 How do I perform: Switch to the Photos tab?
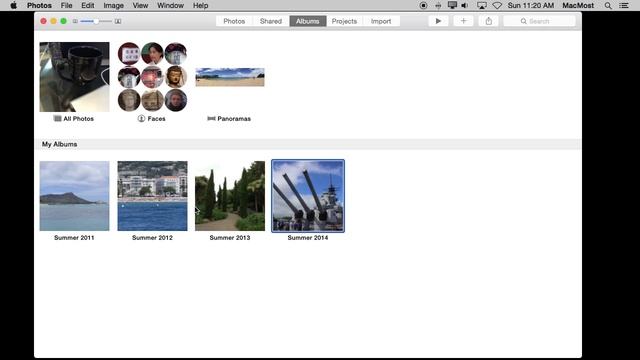pyautogui.click(x=234, y=21)
